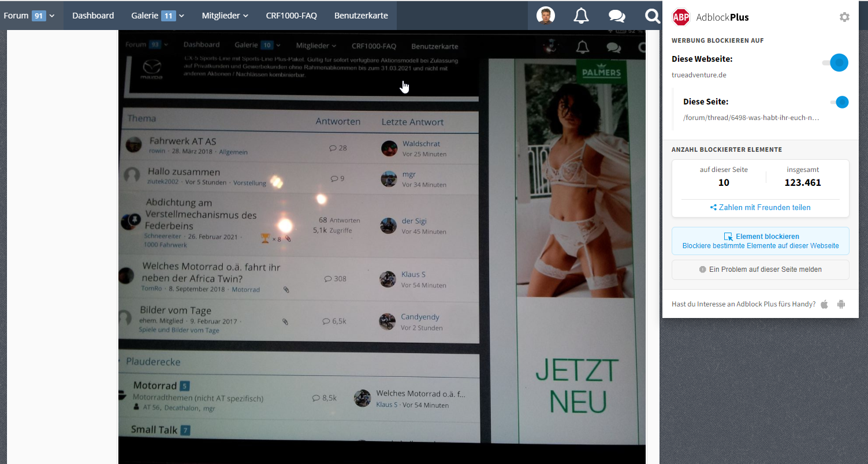Click Zahlen mit Freunden teilen link

coord(760,207)
